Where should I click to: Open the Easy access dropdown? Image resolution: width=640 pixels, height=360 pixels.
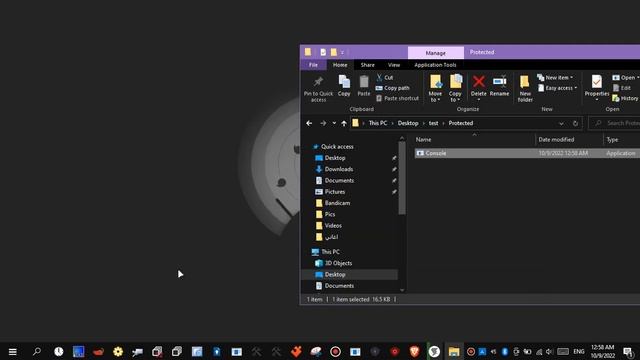click(x=558, y=88)
